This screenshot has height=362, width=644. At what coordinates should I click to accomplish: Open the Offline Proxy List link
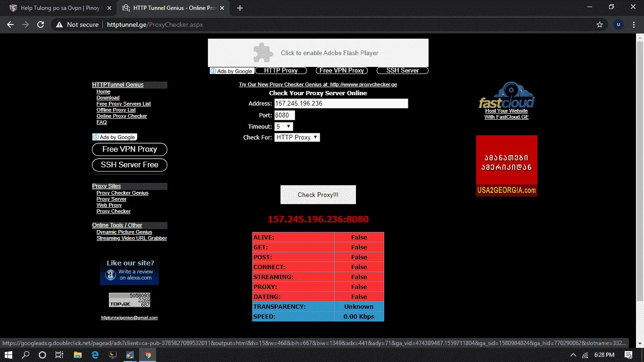point(116,110)
